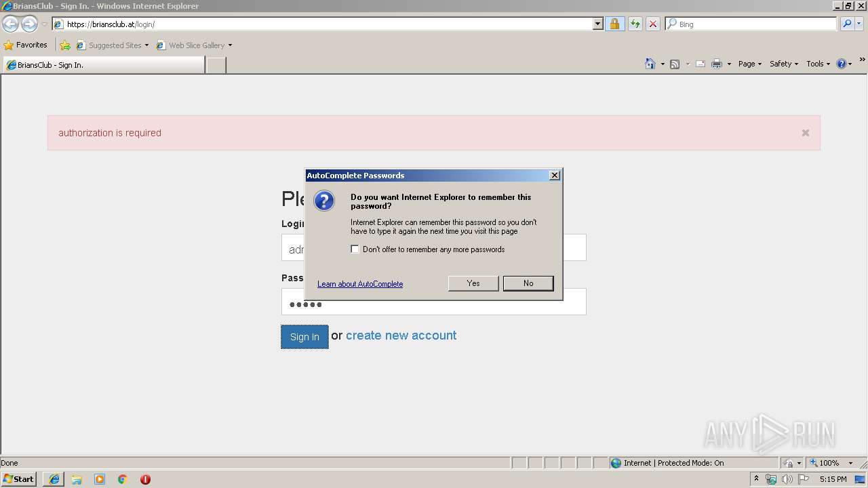
Task: Click the Refresh page icon
Action: pos(635,24)
